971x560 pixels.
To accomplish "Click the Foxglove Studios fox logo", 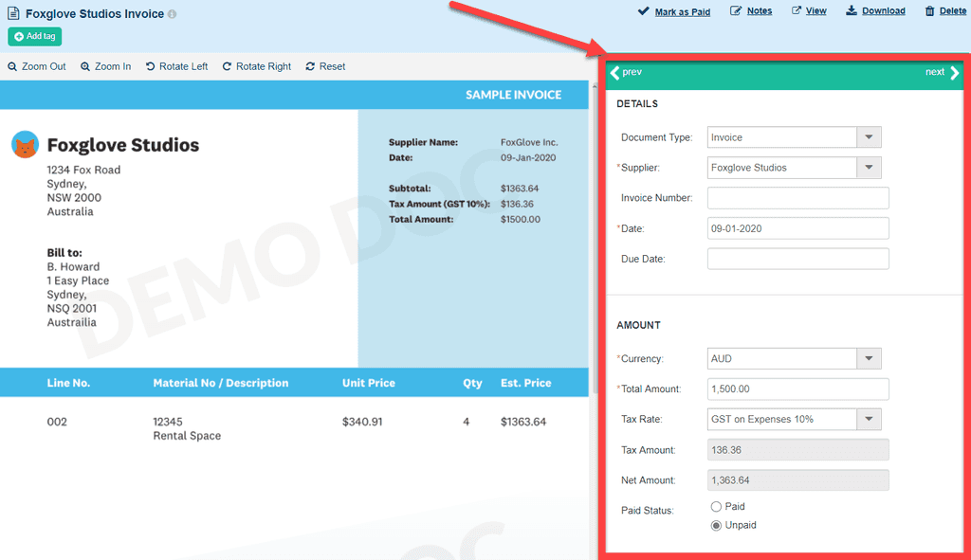I will pos(25,145).
